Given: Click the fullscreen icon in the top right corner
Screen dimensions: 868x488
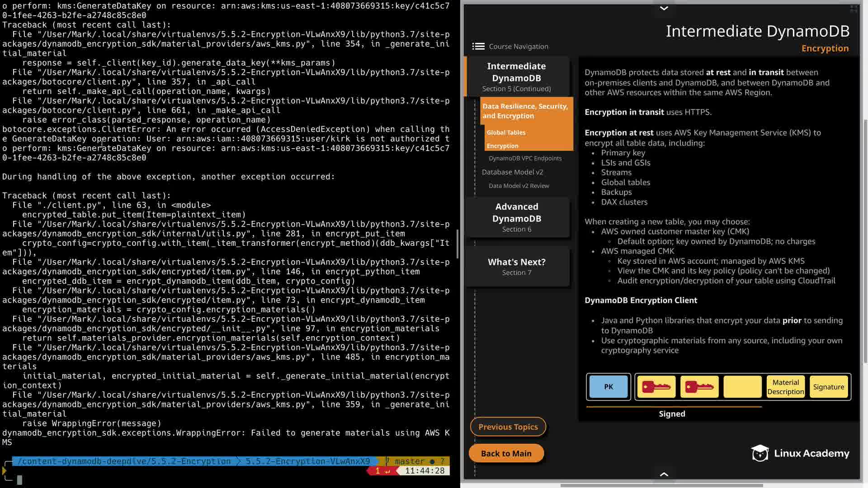Looking at the screenshot, I should point(854,9).
